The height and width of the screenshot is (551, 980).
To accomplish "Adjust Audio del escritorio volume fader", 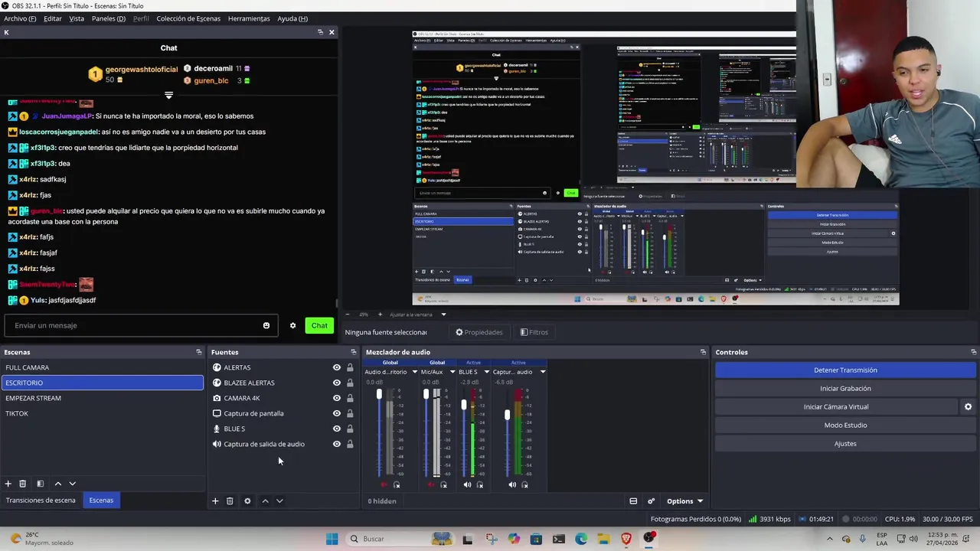I will pyautogui.click(x=379, y=394).
